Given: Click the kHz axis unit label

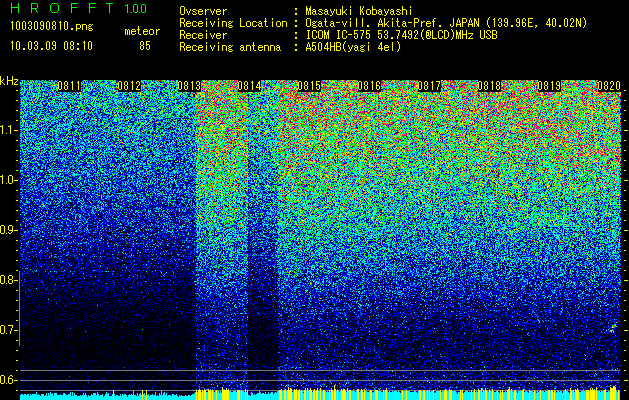Looking at the screenshot, I should click(x=9, y=81).
